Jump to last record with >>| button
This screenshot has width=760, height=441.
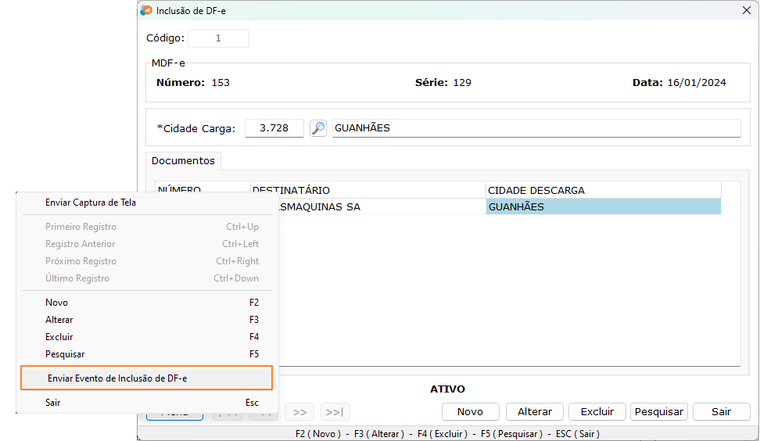(x=335, y=412)
